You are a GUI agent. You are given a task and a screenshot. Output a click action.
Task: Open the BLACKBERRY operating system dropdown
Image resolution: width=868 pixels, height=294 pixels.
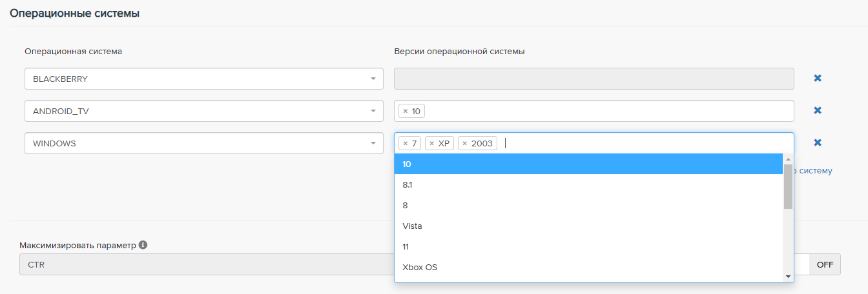click(203, 79)
